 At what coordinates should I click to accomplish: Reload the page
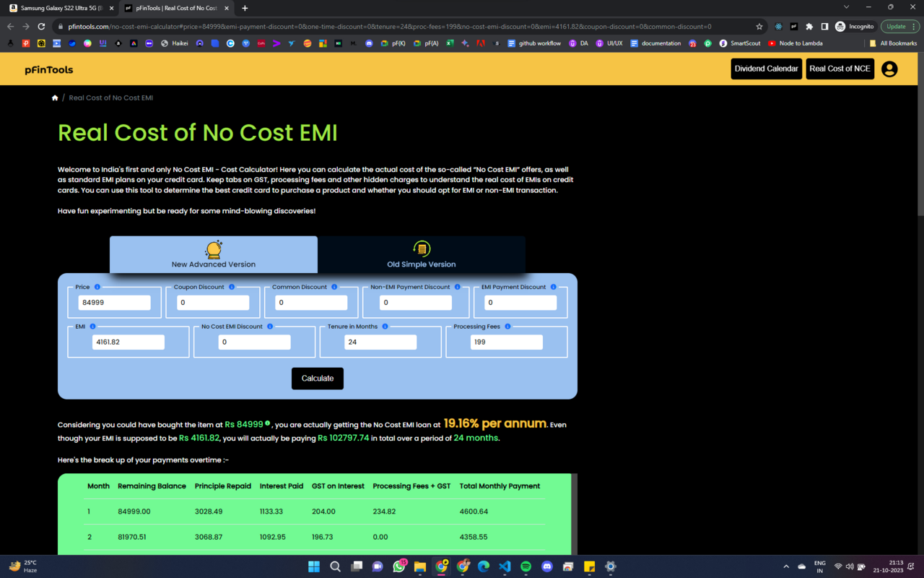[41, 26]
